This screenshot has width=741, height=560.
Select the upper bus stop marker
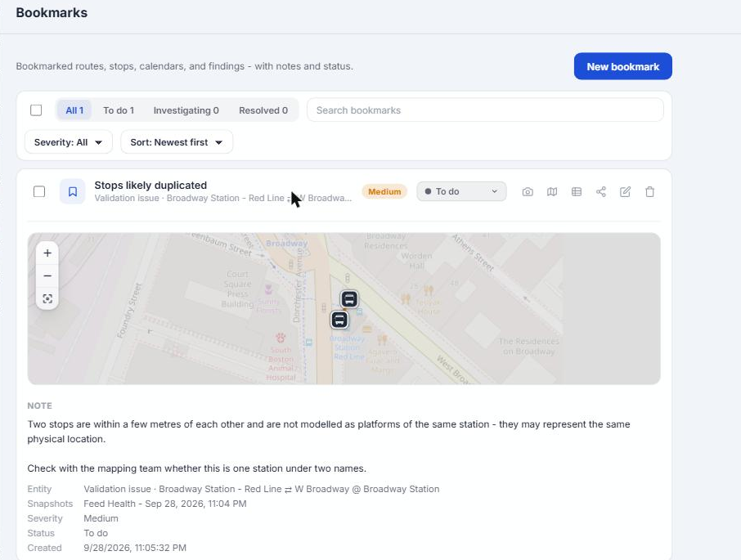349,299
